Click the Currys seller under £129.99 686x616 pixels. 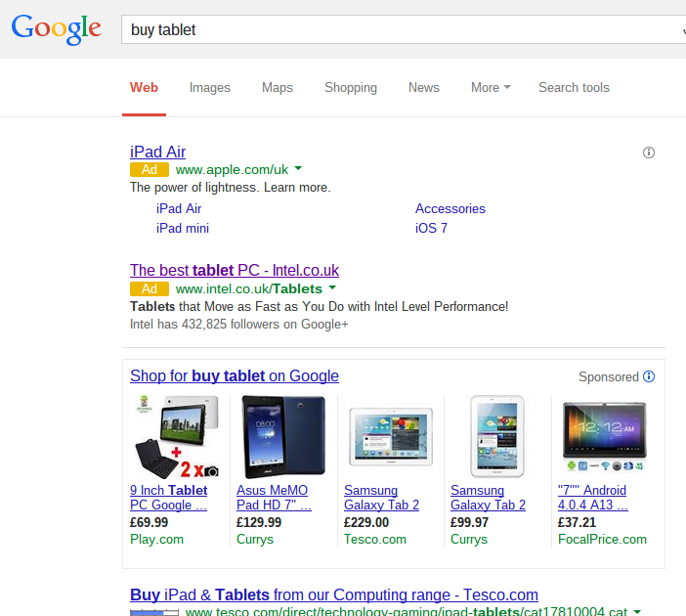coord(255,539)
